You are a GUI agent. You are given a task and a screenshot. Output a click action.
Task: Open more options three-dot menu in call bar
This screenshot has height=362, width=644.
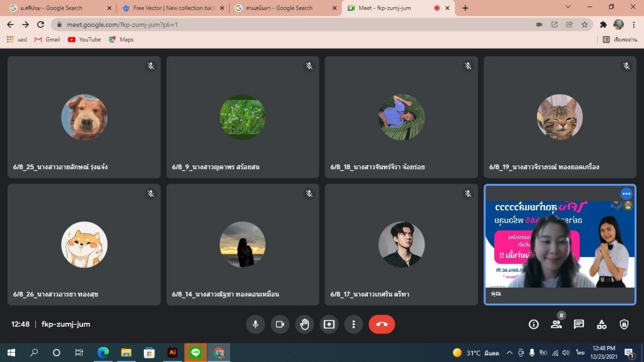coord(354,324)
